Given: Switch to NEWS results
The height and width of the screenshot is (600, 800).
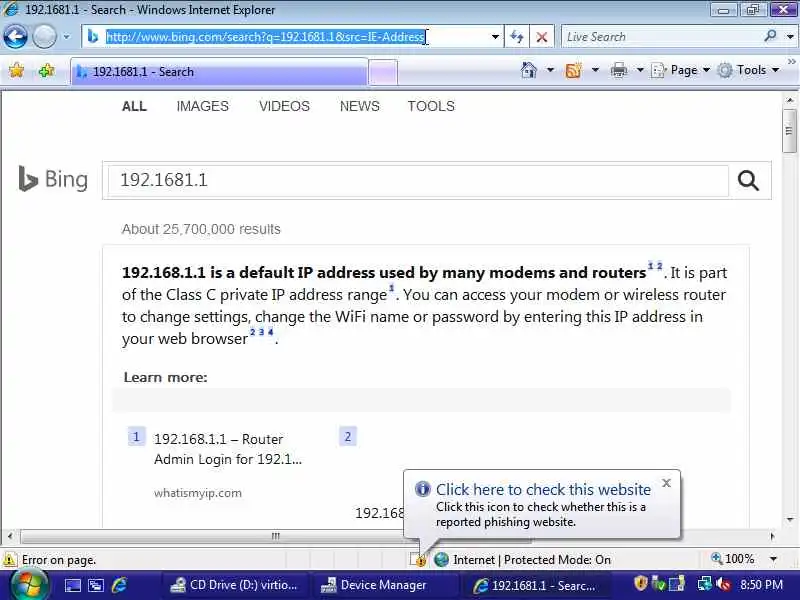Looking at the screenshot, I should coord(360,106).
